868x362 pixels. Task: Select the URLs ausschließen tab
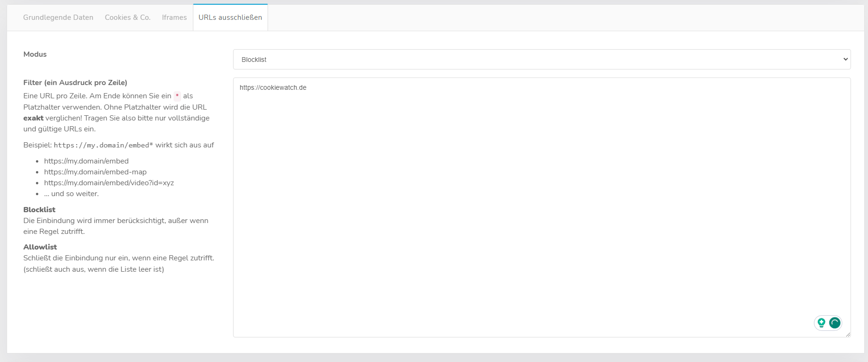[x=230, y=17]
